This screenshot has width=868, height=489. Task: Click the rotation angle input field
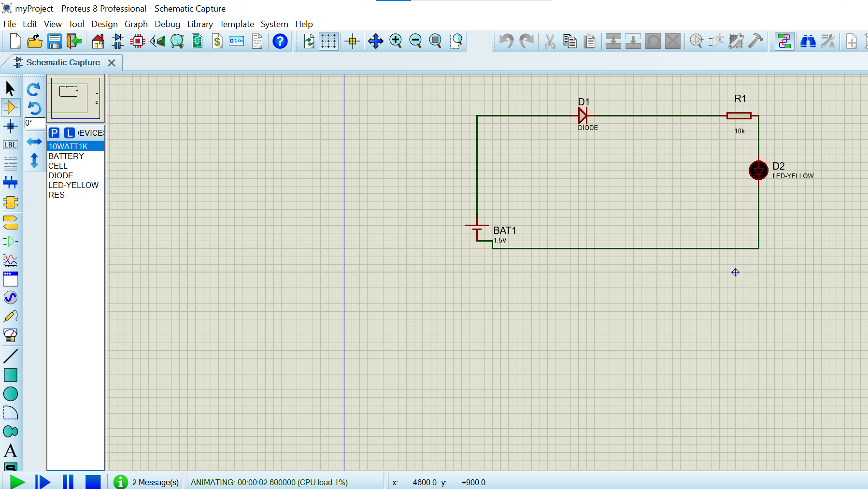pos(35,123)
